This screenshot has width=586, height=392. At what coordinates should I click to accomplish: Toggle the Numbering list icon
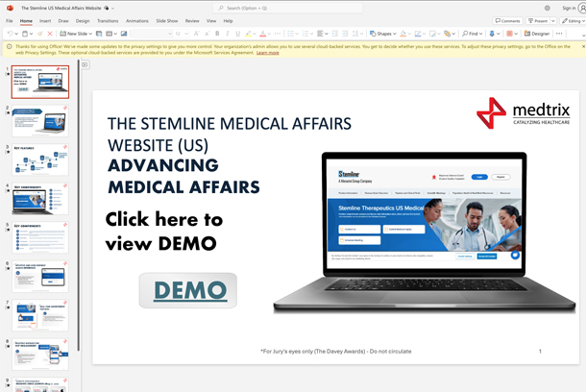coord(305,34)
